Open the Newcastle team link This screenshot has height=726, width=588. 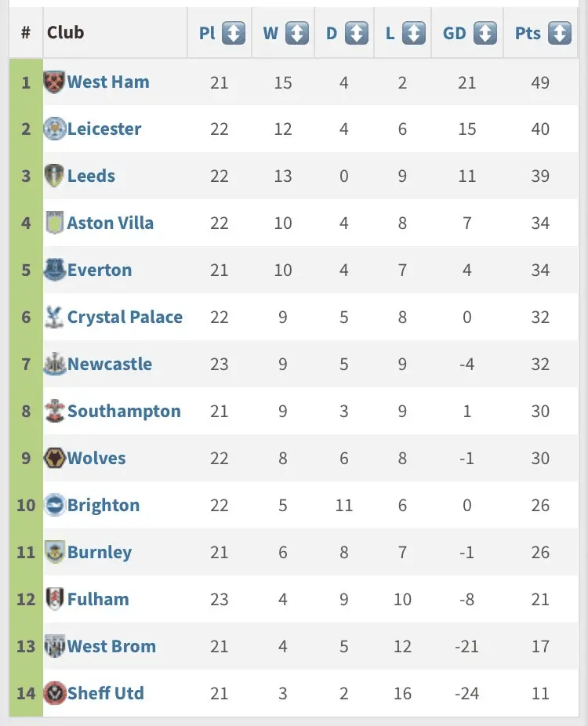pyautogui.click(x=110, y=364)
